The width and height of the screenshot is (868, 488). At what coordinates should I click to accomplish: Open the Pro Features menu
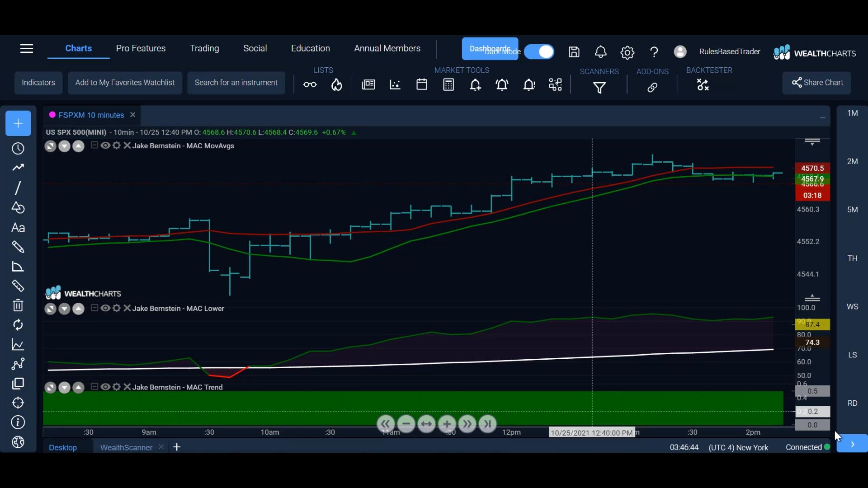pos(141,48)
